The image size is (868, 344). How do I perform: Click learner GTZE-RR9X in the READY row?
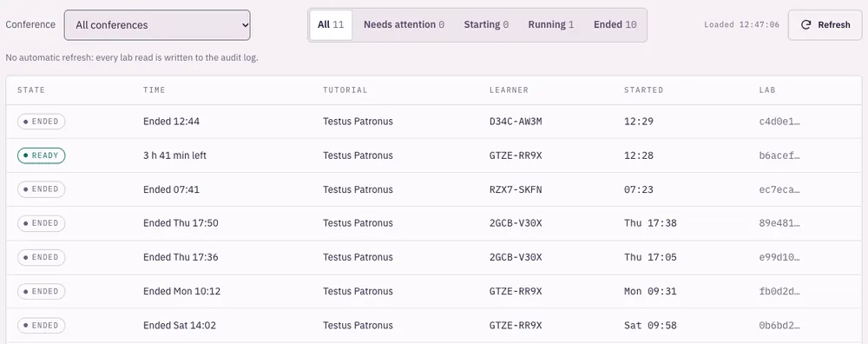point(516,155)
